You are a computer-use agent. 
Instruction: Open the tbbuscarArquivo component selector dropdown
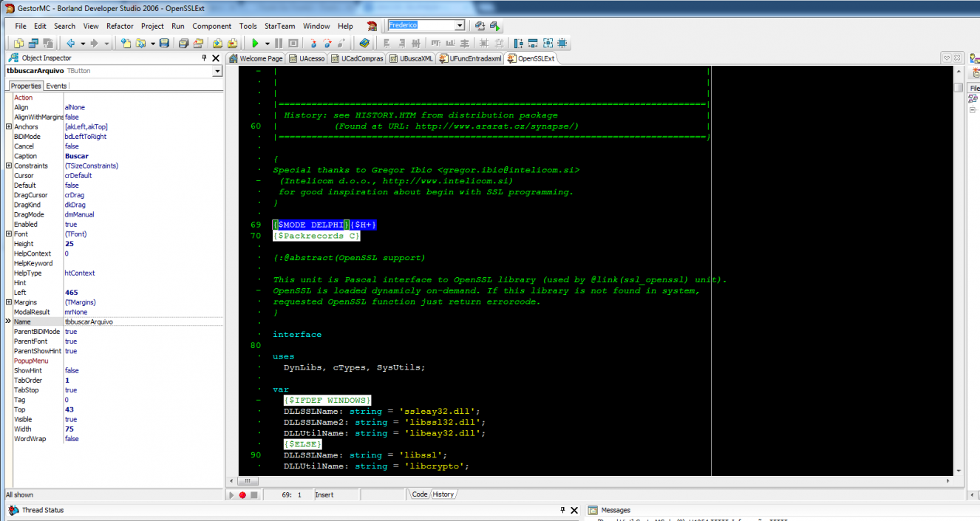217,71
